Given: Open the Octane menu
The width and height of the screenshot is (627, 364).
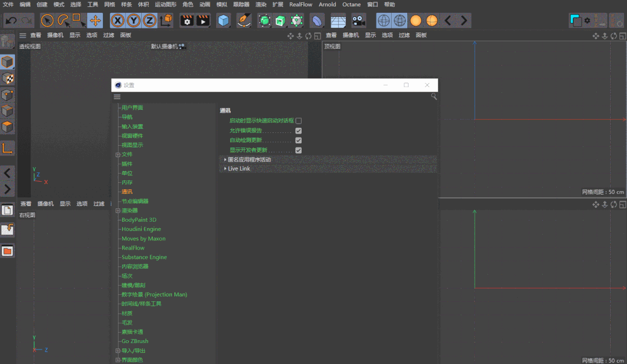Looking at the screenshot, I should pyautogui.click(x=351, y=4).
